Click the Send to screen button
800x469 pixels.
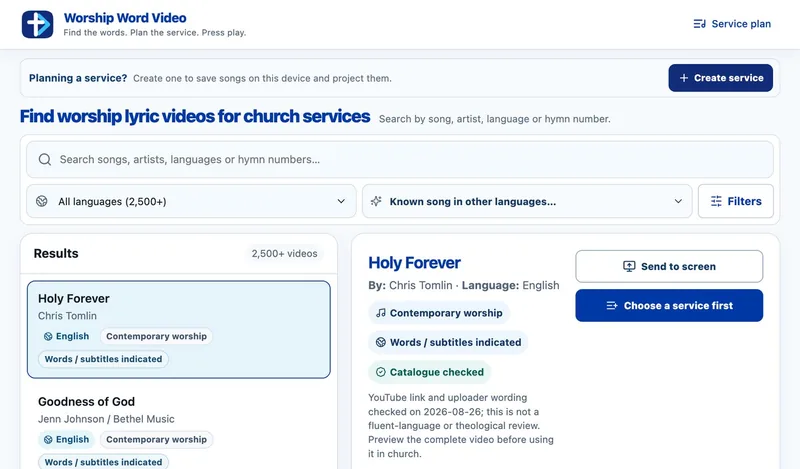click(x=669, y=266)
